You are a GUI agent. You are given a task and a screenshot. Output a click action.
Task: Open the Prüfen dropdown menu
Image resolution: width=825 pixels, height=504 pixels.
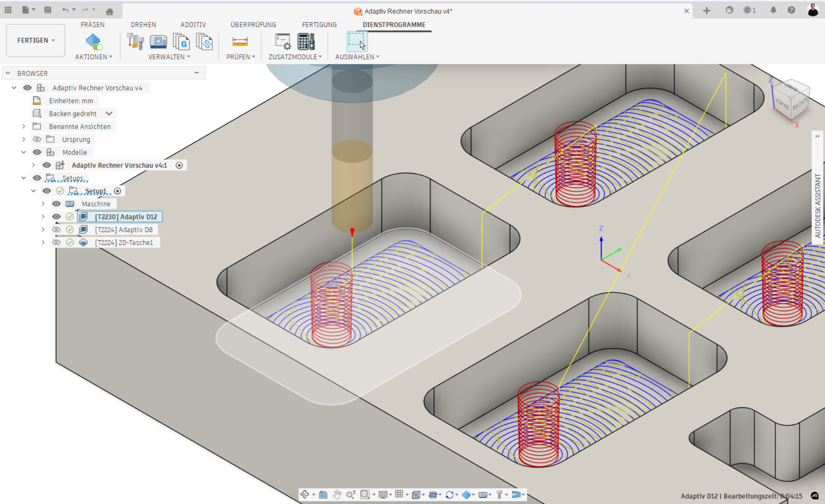pyautogui.click(x=241, y=57)
